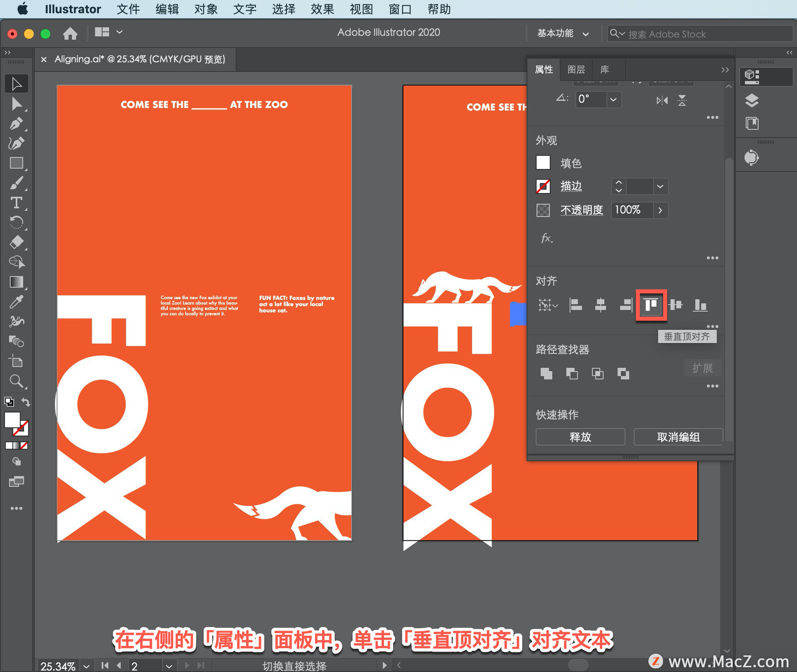Select the Gradient tool
The image size is (797, 672).
pyautogui.click(x=17, y=282)
